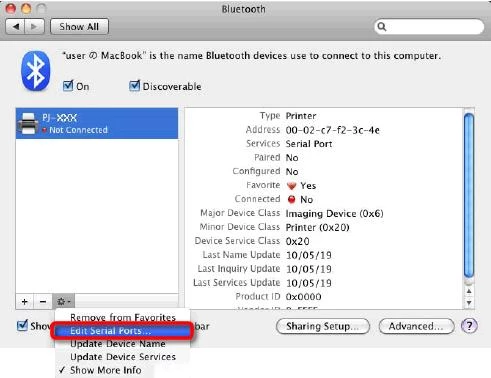Viewport: 491px width, 378px height.
Task: Click the Not Connected status text
Action: point(78,130)
